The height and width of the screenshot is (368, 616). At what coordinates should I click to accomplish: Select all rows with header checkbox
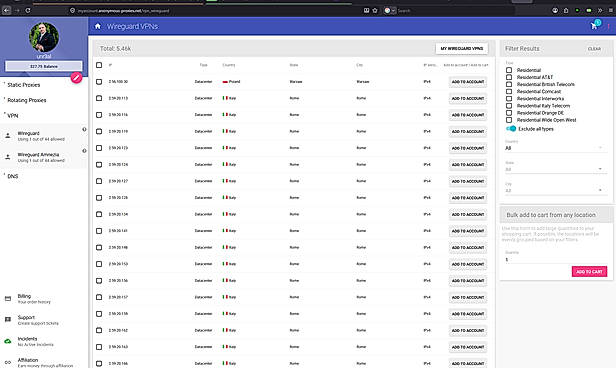(x=99, y=65)
